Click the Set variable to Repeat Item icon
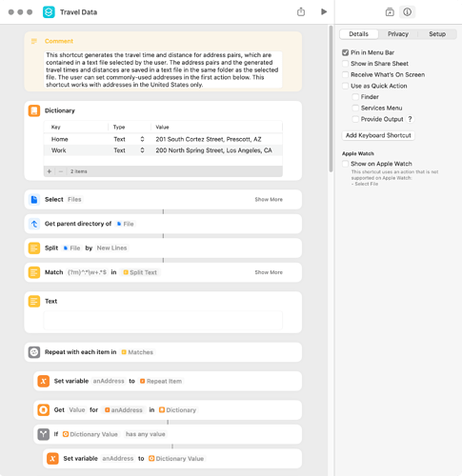The image size is (462, 476). click(44, 381)
